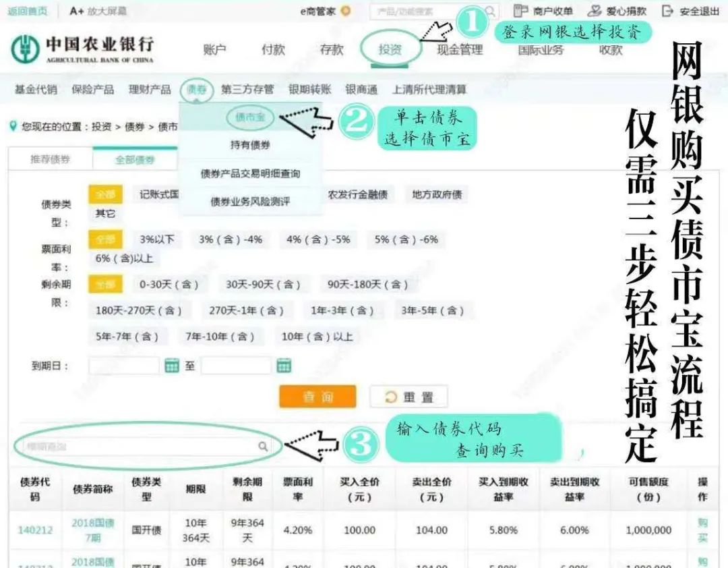Return to home via 返回首页
Image resolution: width=728 pixels, height=568 pixels.
tap(28, 11)
